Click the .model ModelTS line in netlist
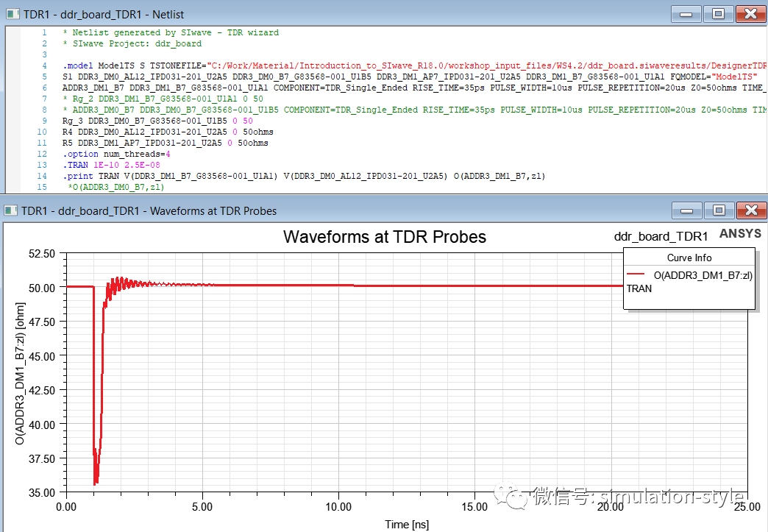The width and height of the screenshot is (768, 532). coord(414,65)
